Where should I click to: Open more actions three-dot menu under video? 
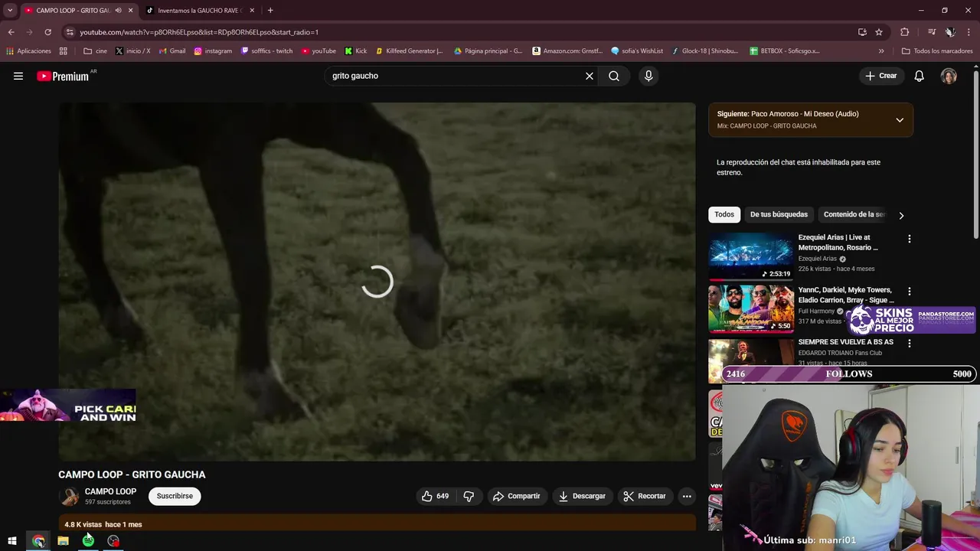pos(687,496)
